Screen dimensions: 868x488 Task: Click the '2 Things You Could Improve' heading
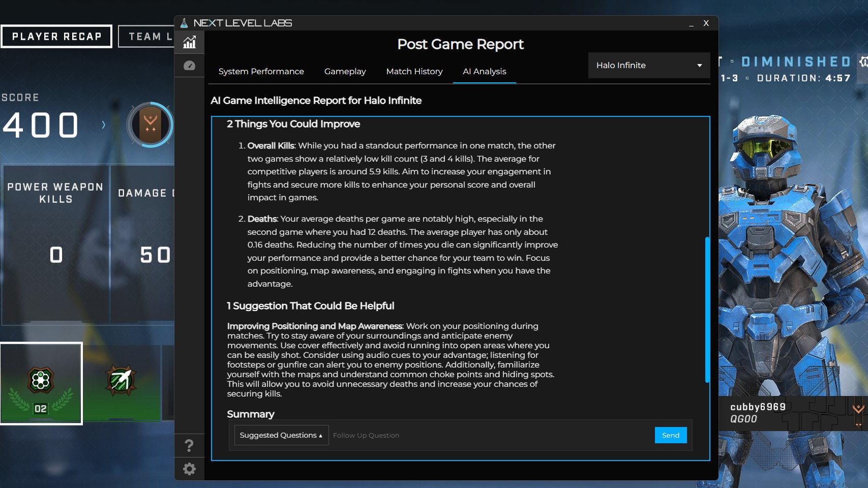pyautogui.click(x=293, y=124)
